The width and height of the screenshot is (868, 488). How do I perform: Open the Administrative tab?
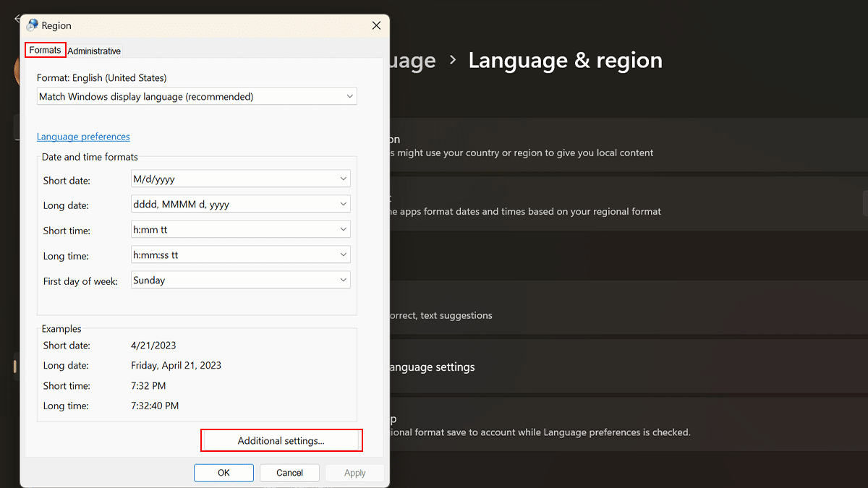click(x=94, y=51)
